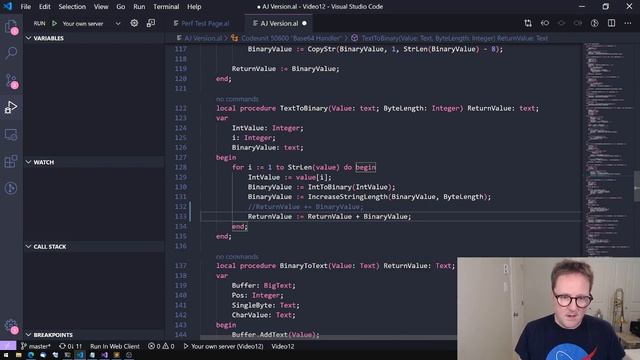Click the sync changes status icon
Image resolution: width=640 pixels, height=360 pixels.
(71, 346)
